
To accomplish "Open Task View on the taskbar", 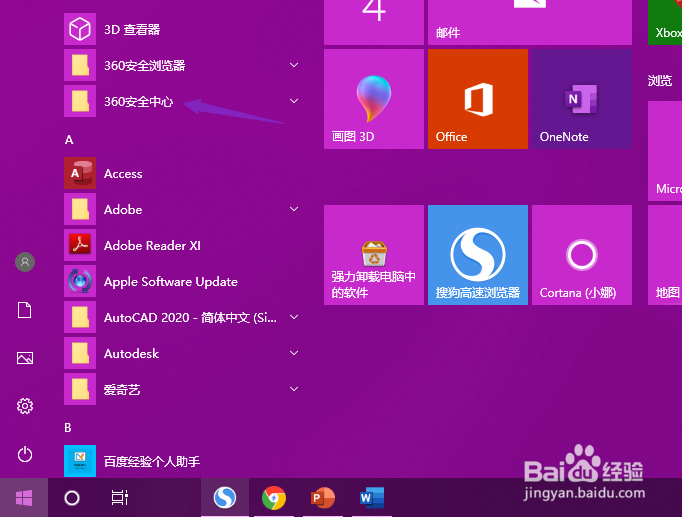I will (x=119, y=498).
